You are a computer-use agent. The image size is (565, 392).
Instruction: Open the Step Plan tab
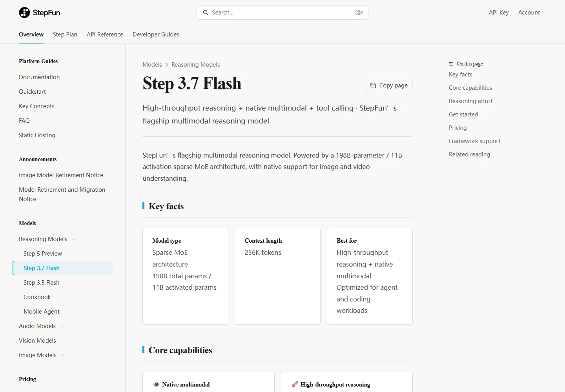tap(65, 34)
